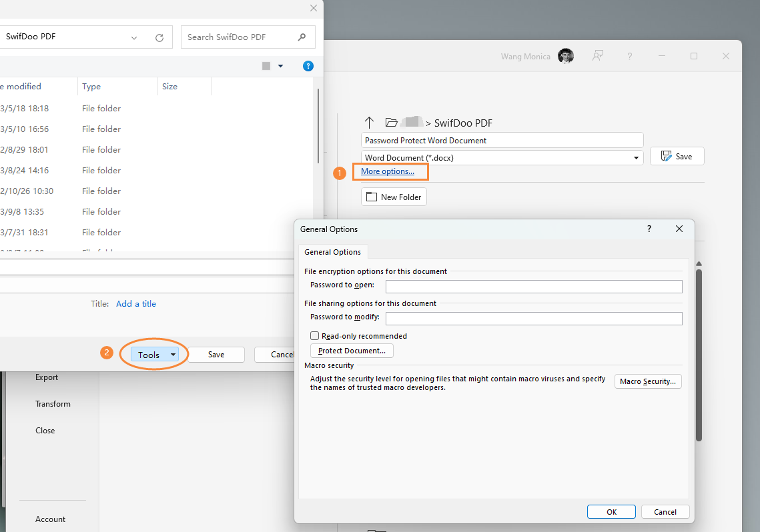
Task: Click the up arrow navigation icon in Word
Action: click(x=370, y=123)
